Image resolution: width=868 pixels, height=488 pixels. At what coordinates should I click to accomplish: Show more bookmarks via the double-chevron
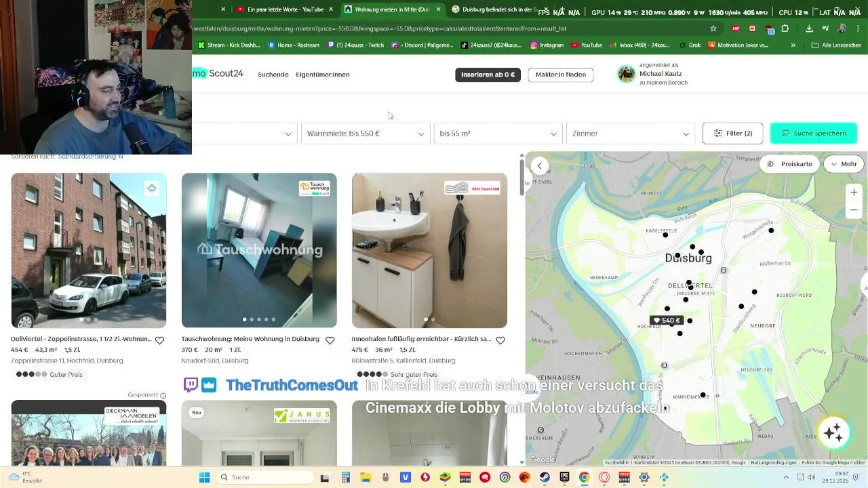[793, 45]
